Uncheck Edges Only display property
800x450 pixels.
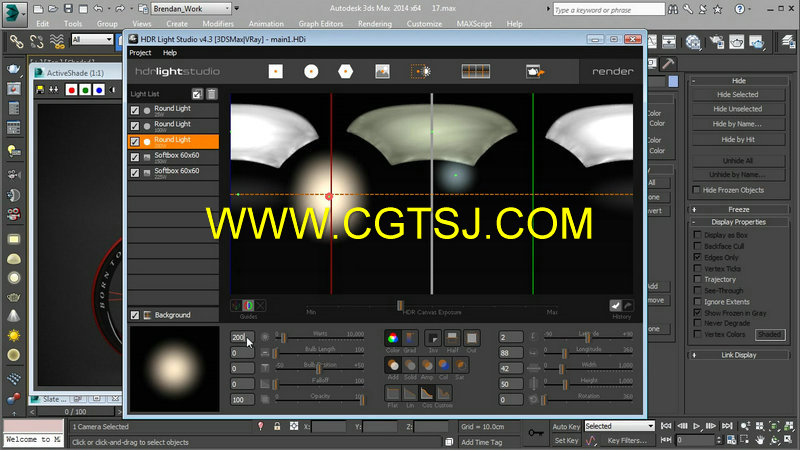(x=697, y=257)
